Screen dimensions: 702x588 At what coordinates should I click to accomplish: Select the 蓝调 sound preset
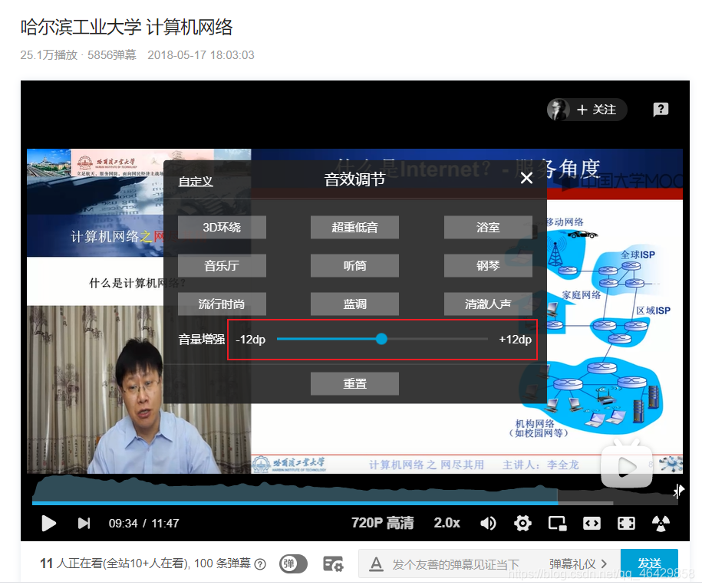click(x=354, y=304)
